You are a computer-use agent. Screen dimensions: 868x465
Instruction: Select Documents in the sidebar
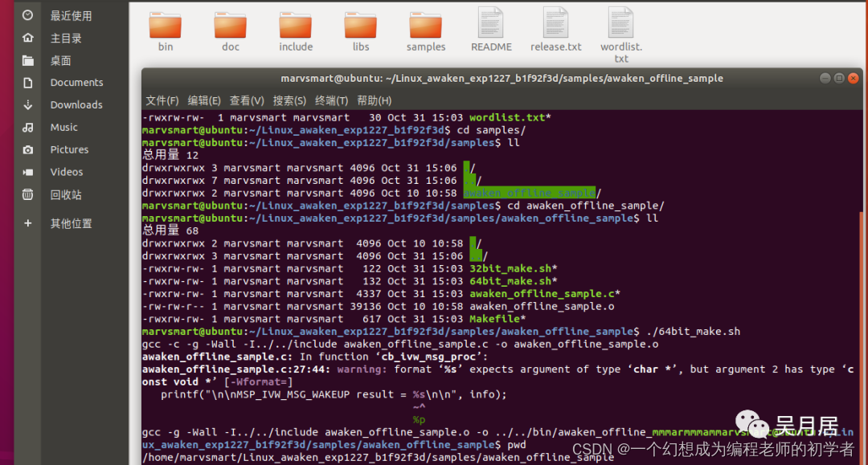point(77,82)
